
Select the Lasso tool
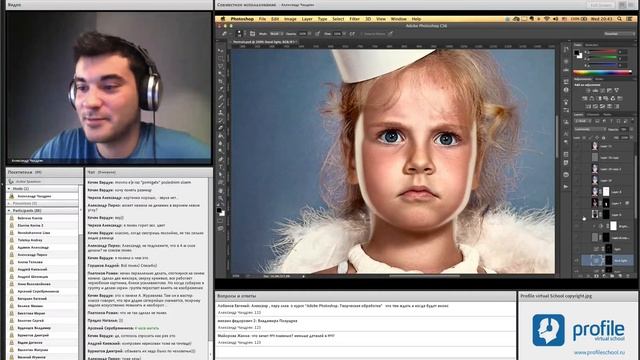point(220,65)
